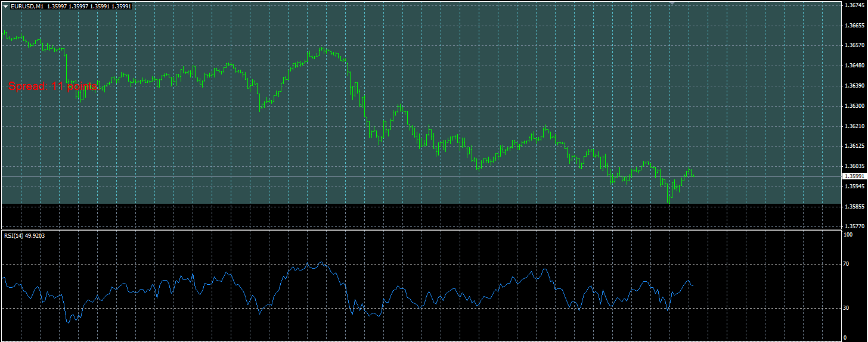Click price axis label 1.36125
This screenshot has width=868, height=342.
point(854,146)
